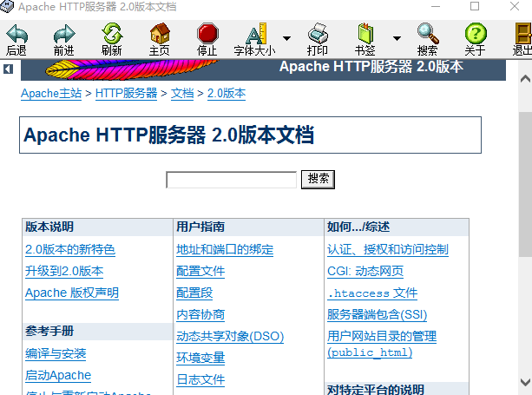Open the 2.0版本的新特色 link
The width and height of the screenshot is (532, 395).
pos(70,250)
